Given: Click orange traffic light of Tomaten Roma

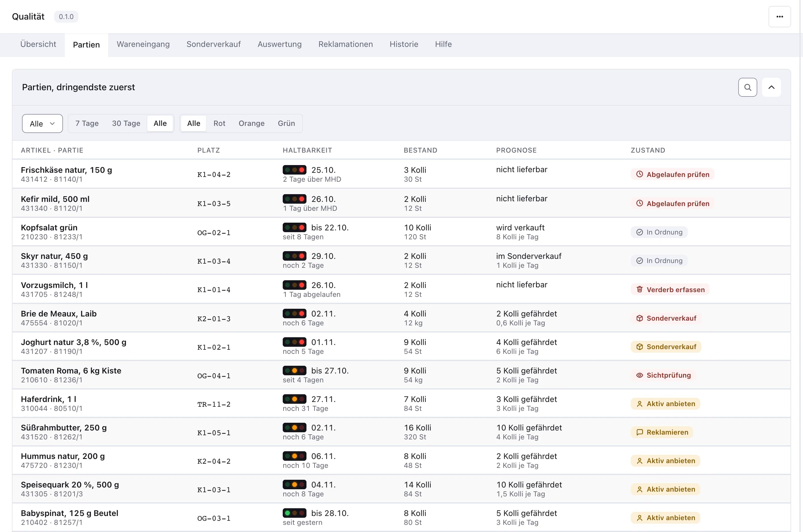Looking at the screenshot, I should coord(295,370).
